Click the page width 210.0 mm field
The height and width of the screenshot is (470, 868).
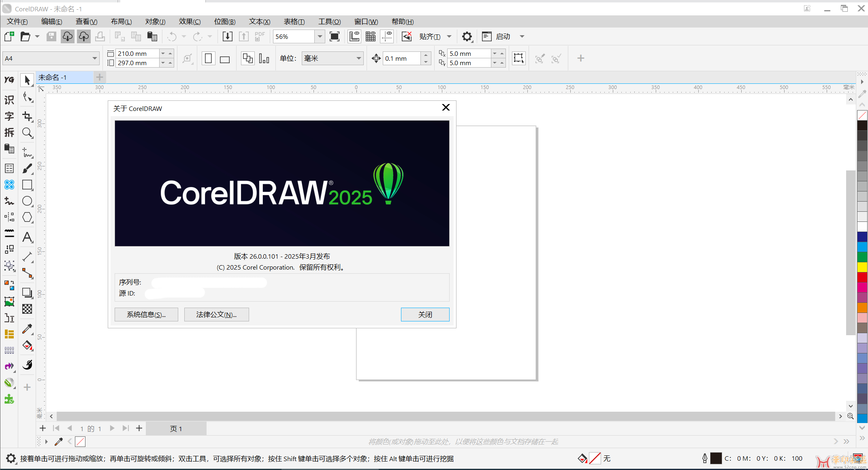point(137,53)
